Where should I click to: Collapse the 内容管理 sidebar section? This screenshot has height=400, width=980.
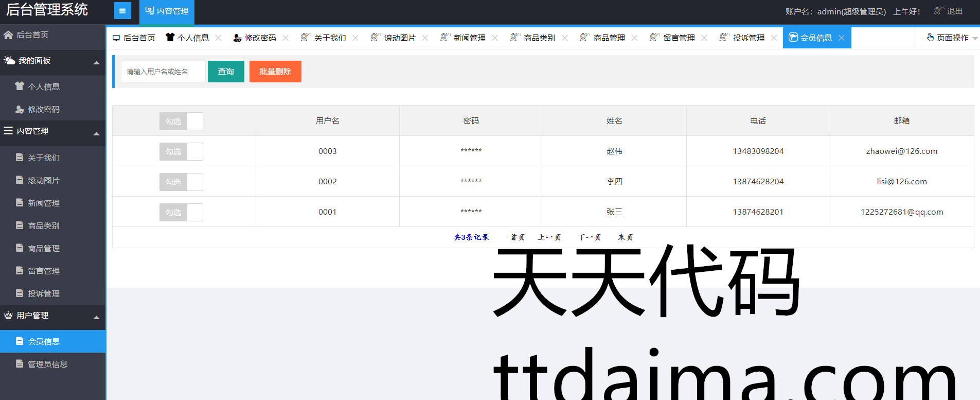(x=96, y=134)
